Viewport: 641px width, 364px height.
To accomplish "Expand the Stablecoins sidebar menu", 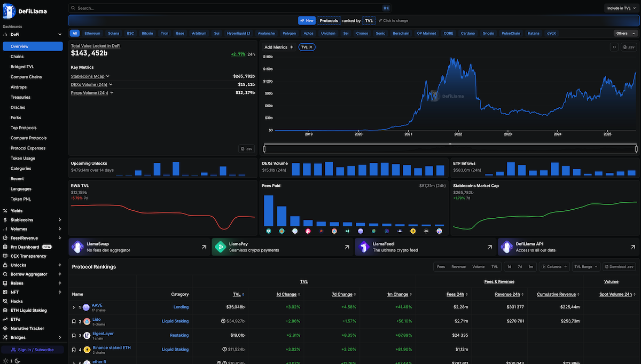I will coord(59,220).
